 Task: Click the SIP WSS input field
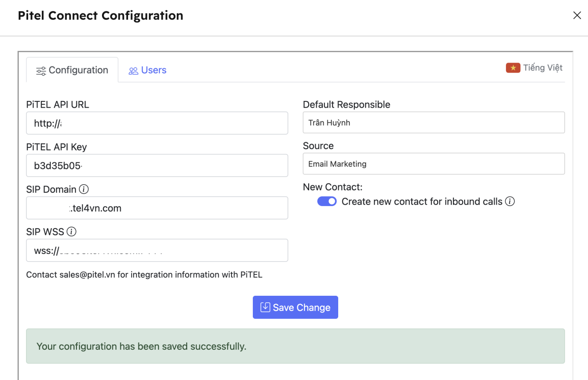pos(157,250)
